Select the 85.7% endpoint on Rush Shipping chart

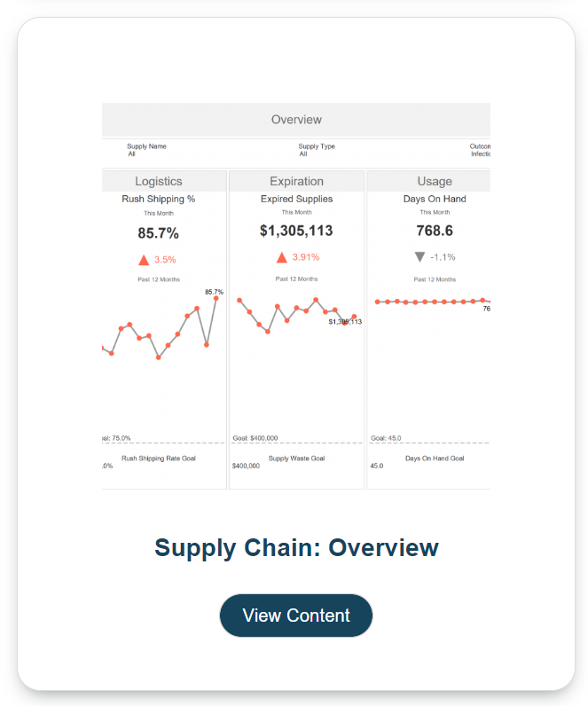216,299
